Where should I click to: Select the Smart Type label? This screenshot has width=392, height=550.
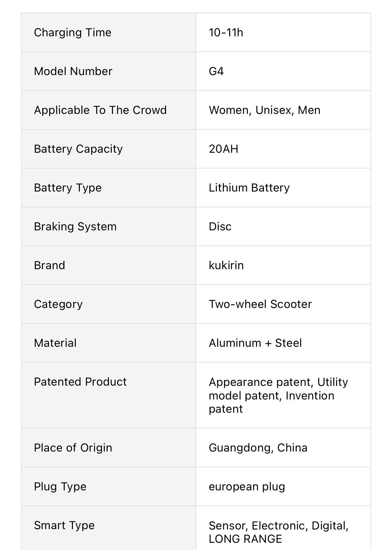click(64, 525)
